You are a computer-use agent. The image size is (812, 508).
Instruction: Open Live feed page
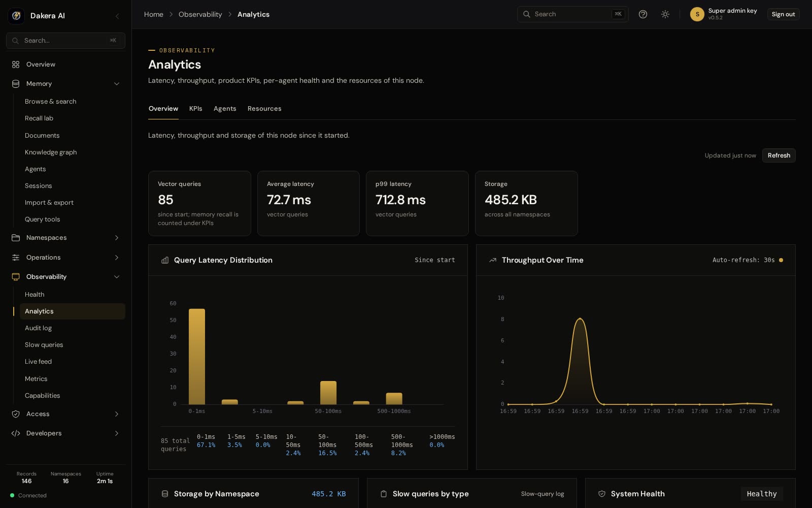pos(73,362)
